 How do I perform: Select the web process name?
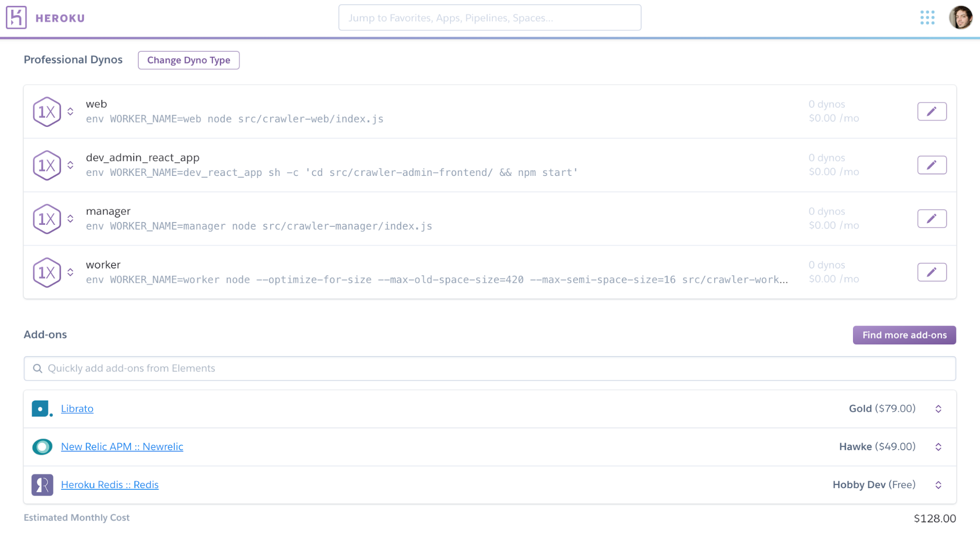(x=96, y=104)
